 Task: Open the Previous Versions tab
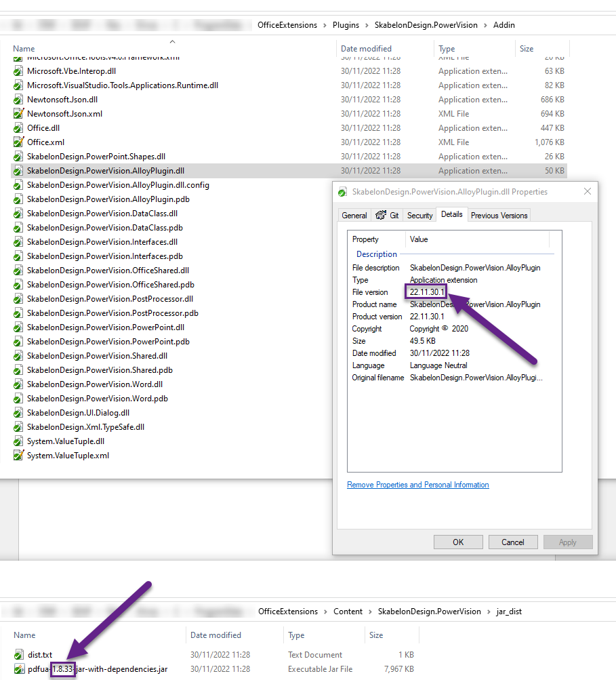coord(499,216)
